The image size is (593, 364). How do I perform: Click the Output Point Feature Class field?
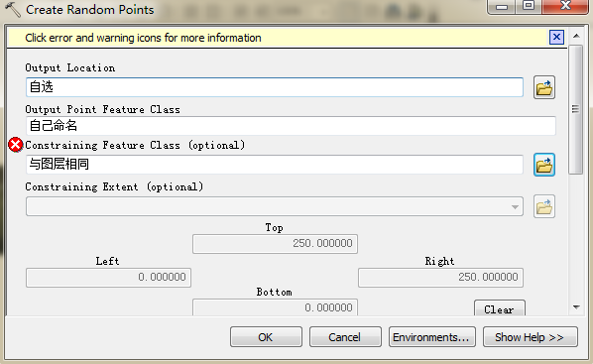291,126
